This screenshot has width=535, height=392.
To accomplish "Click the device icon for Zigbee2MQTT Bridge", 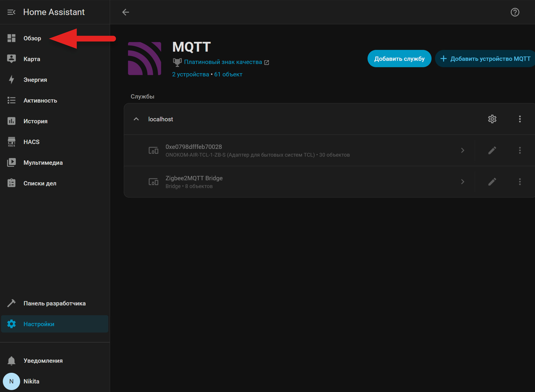I will click(x=153, y=182).
